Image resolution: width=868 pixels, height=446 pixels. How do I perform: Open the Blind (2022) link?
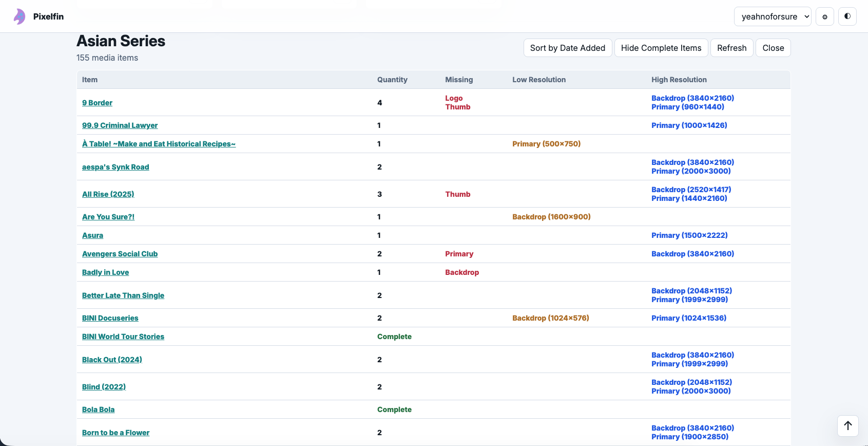tap(104, 387)
